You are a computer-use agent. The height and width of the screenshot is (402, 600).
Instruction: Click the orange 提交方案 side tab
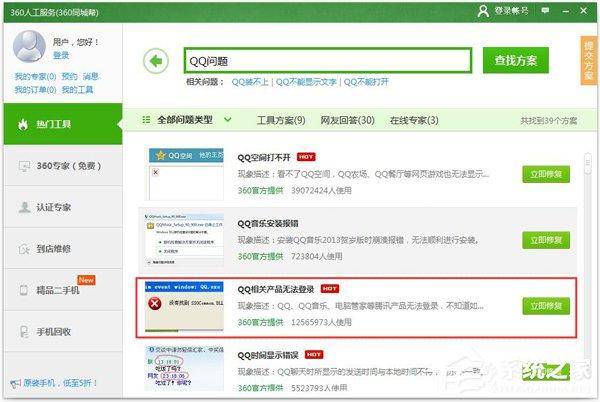[589, 60]
